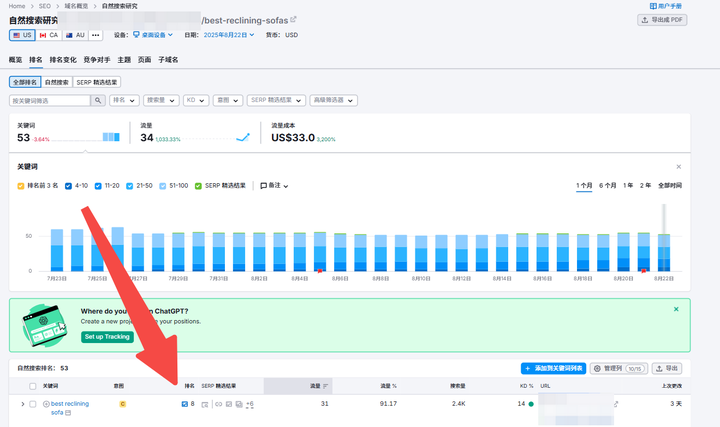Image resolution: width=720 pixels, height=427 pixels.
Task: Select the US country database
Action: click(x=22, y=35)
